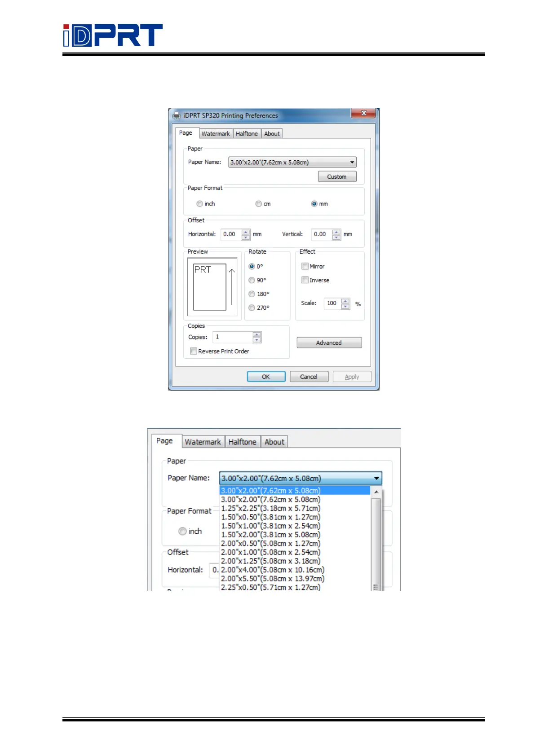
Task: Choose second 3.00"x2.00"(7.62cm x 5.08cm) list entry
Action: [295, 499]
